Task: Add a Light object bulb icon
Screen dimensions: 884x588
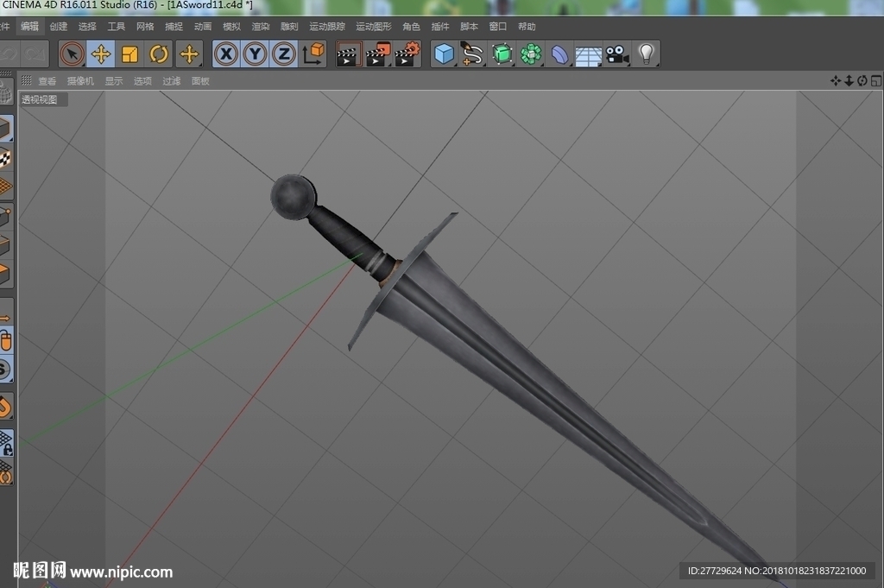Action: pyautogui.click(x=646, y=54)
